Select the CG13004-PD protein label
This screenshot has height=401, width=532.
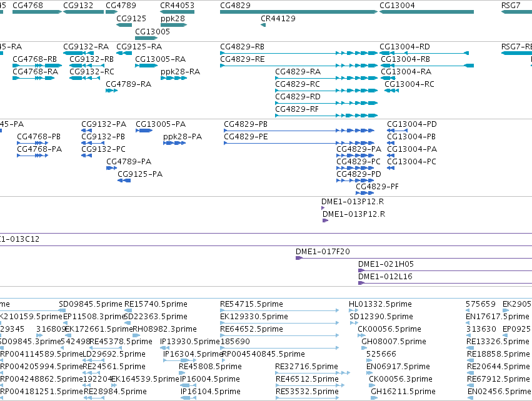[x=412, y=124]
